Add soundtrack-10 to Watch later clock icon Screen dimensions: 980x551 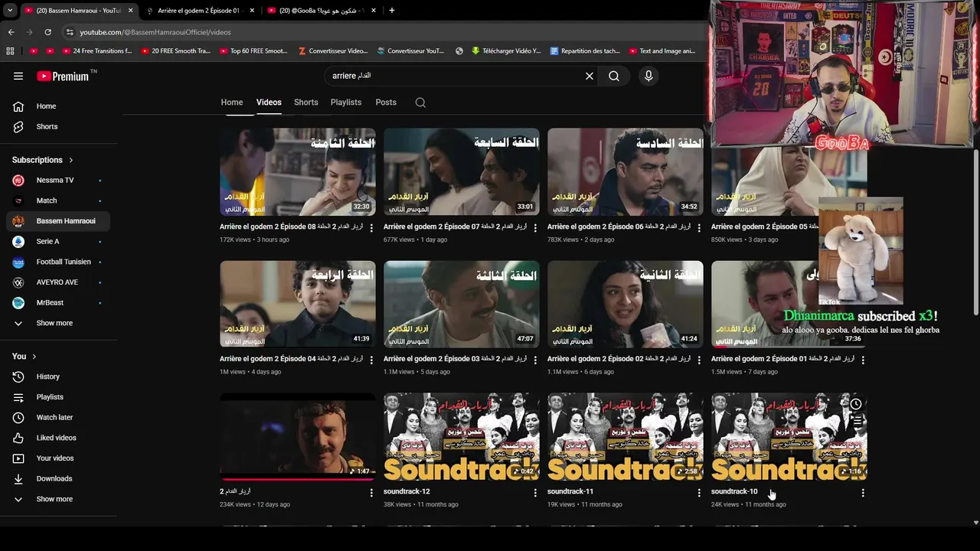pos(856,404)
